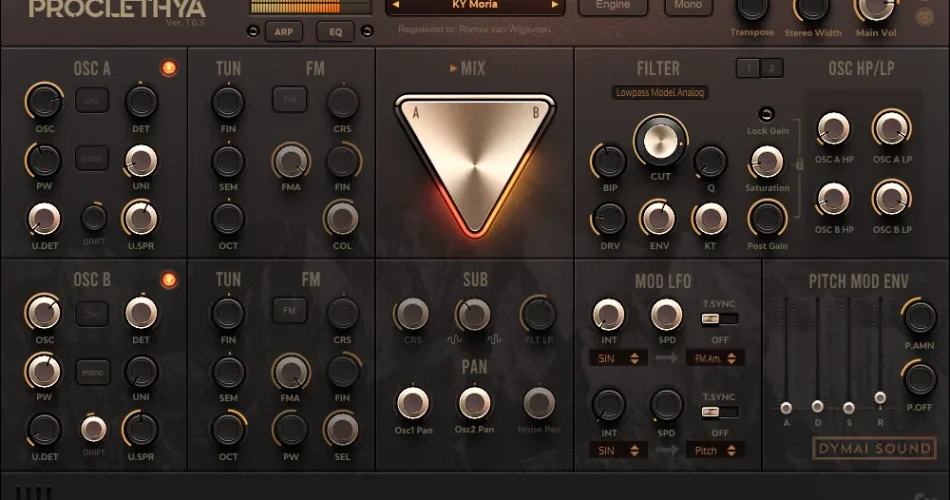Click the Noise Pan knob
This screenshot has height=500, width=950.
(x=539, y=404)
